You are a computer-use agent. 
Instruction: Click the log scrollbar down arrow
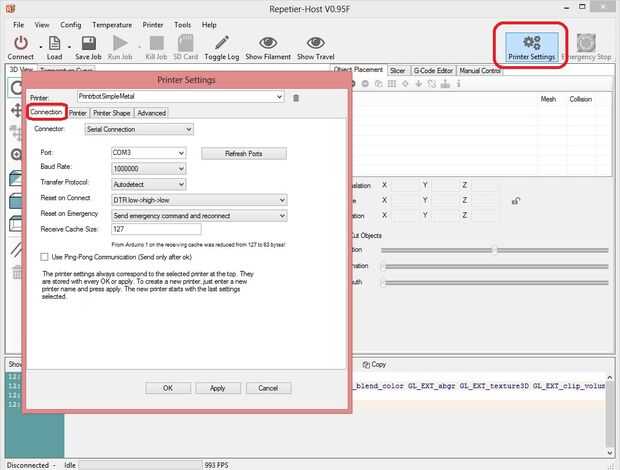pyautogui.click(x=609, y=453)
